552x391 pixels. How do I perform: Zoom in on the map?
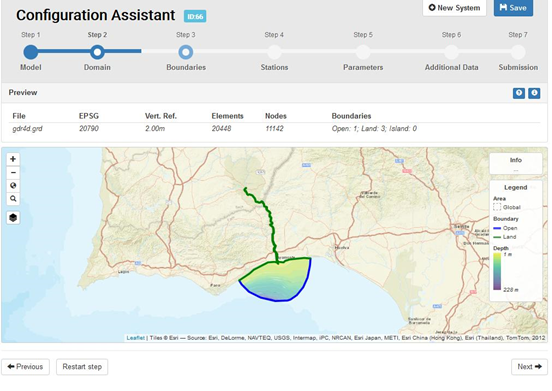[13, 159]
